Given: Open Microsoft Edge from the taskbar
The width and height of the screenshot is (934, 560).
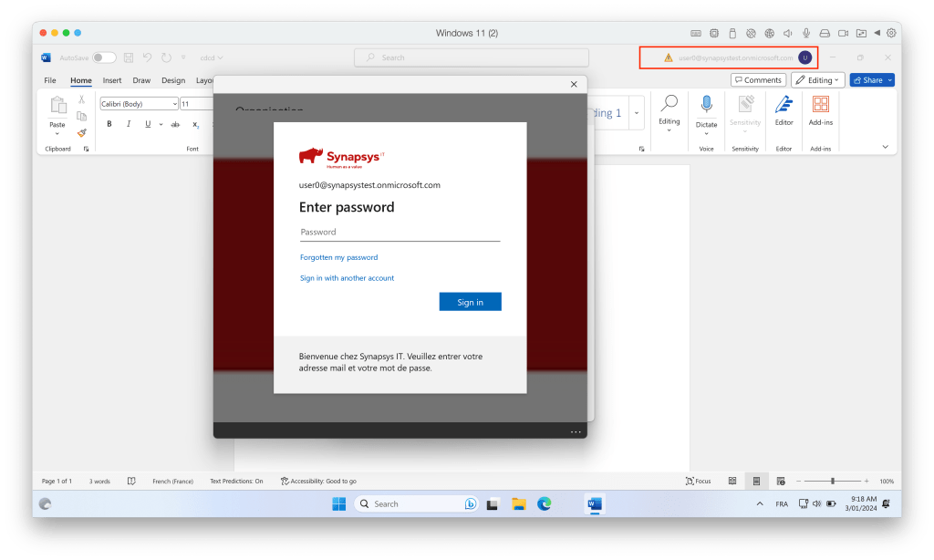Looking at the screenshot, I should (545, 503).
